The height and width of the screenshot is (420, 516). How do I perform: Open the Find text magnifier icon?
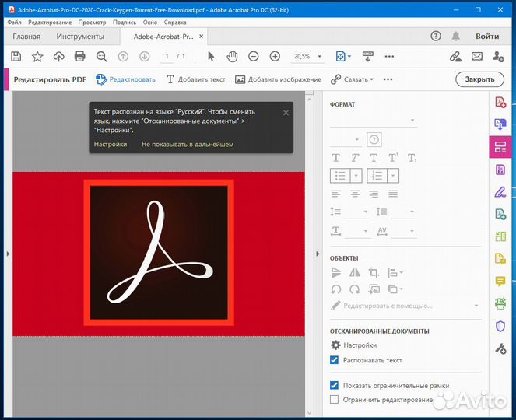click(x=102, y=57)
